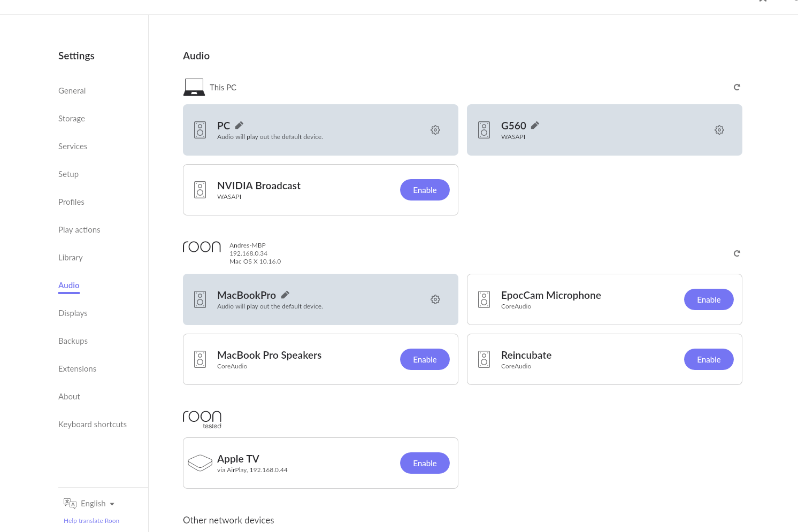Click the Roon logo beside Andres-MBP
798x532 pixels.
[x=202, y=246]
